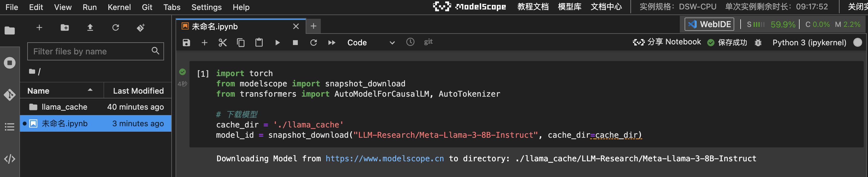Click the Save notebook icon
The width and height of the screenshot is (868, 177).
186,43
